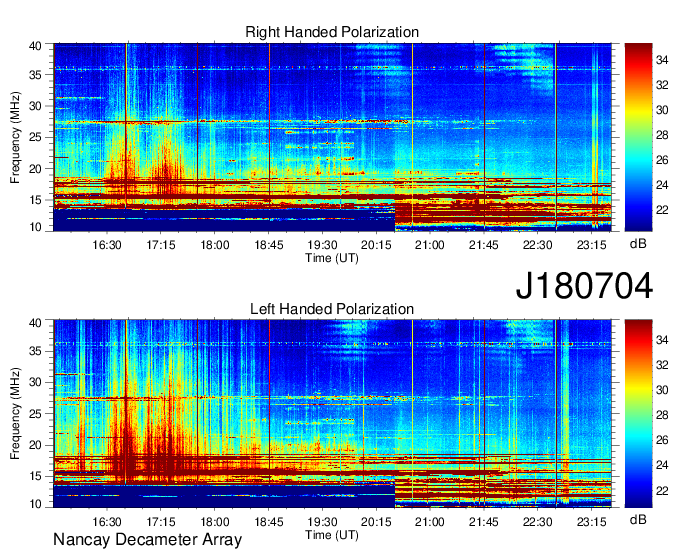Click the Right Handed Polarization spectrogram image
680x552 pixels.
(x=332, y=137)
